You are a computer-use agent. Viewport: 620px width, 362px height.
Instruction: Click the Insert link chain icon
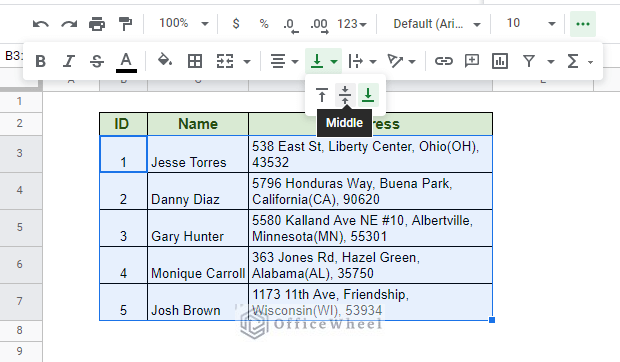[x=444, y=61]
